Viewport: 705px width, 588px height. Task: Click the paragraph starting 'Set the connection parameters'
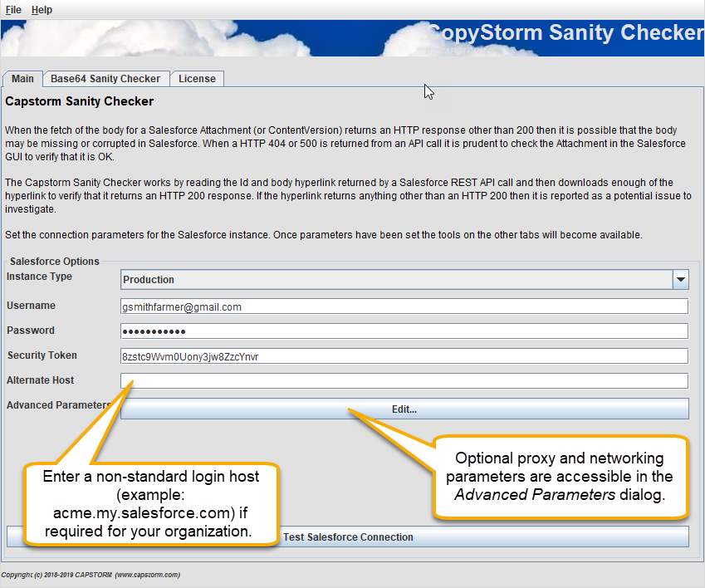[324, 235]
